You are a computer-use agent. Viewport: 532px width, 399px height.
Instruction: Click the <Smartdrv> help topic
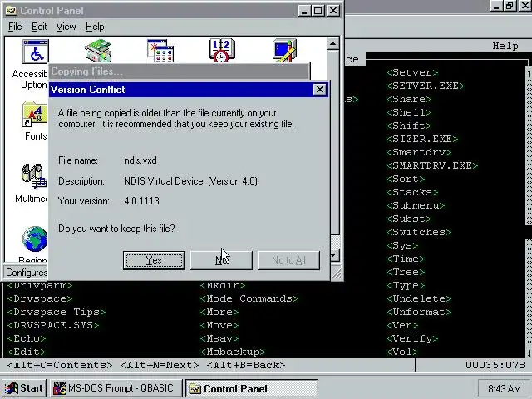[419, 152]
